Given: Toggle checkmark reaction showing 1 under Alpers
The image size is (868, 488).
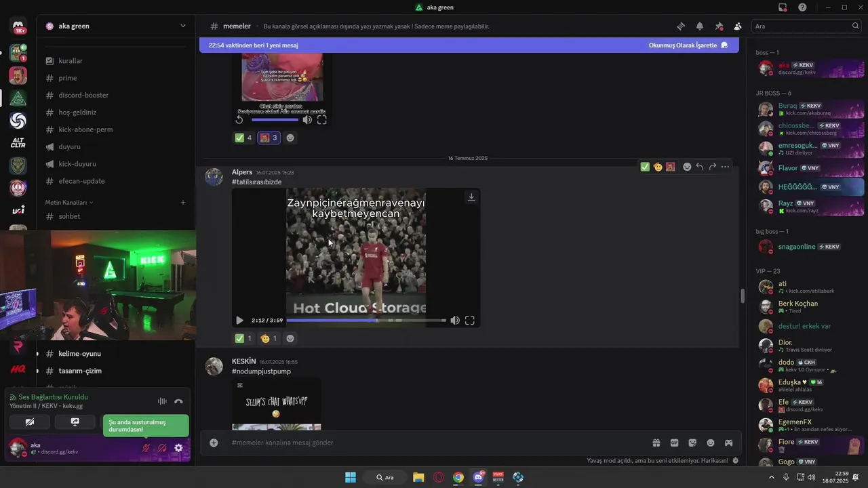Looking at the screenshot, I should pyautogui.click(x=243, y=338).
